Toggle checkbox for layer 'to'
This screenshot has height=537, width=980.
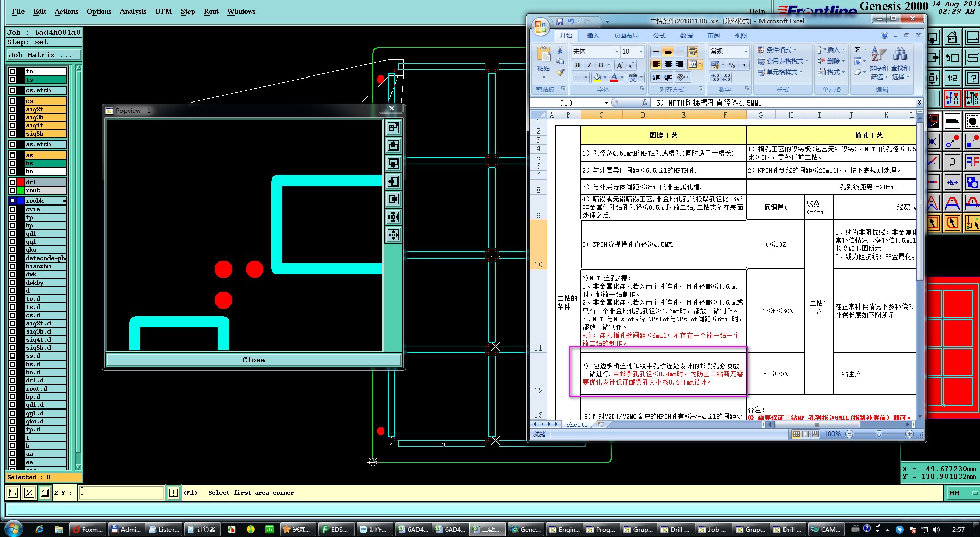point(12,71)
